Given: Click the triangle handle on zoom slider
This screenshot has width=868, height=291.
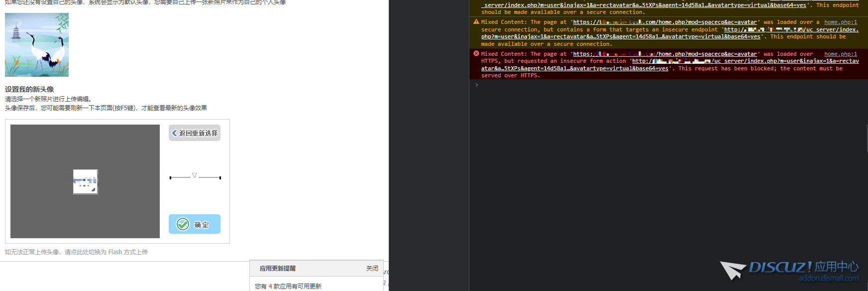Looking at the screenshot, I should pyautogui.click(x=195, y=175).
